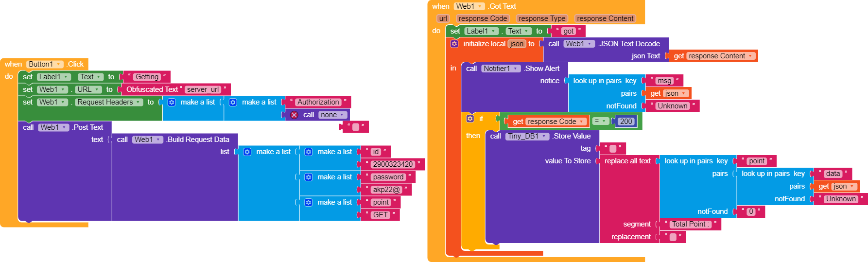Image resolution: width=868 pixels, height=262 pixels.
Task: Click the server_url obfuscated text field
Action: (x=203, y=89)
